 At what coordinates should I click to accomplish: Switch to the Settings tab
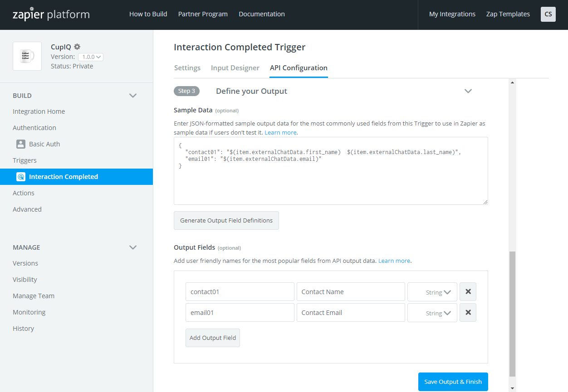187,68
